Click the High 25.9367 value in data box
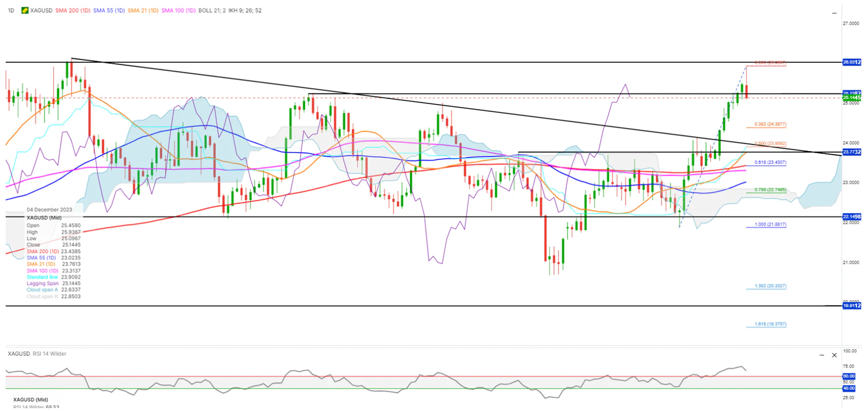Screen dimensions: 868x411 (x=71, y=232)
